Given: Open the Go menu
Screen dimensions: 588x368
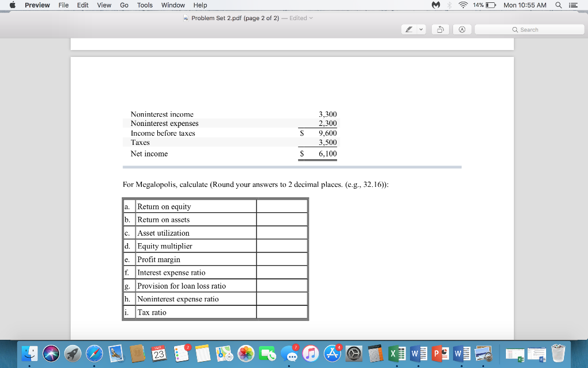Looking at the screenshot, I should [x=123, y=5].
